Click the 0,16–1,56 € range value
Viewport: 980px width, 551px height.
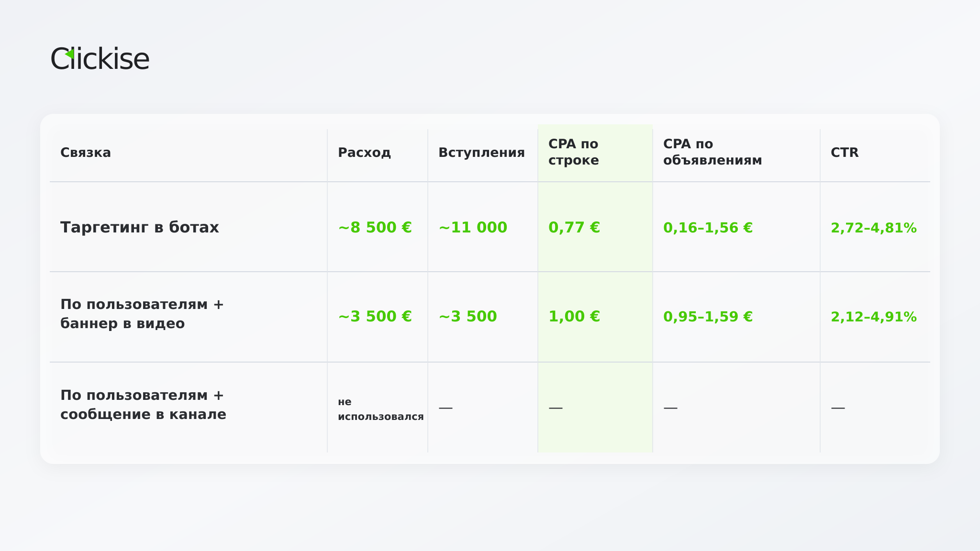[708, 228]
